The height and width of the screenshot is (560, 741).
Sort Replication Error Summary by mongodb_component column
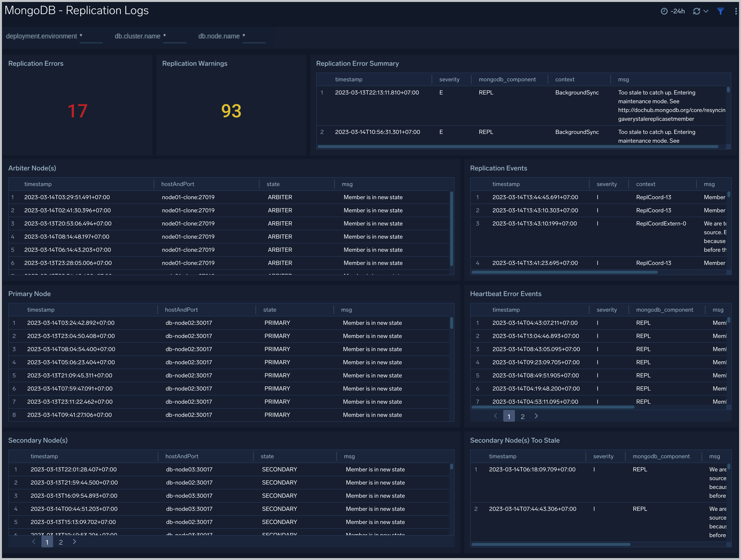[x=507, y=79]
